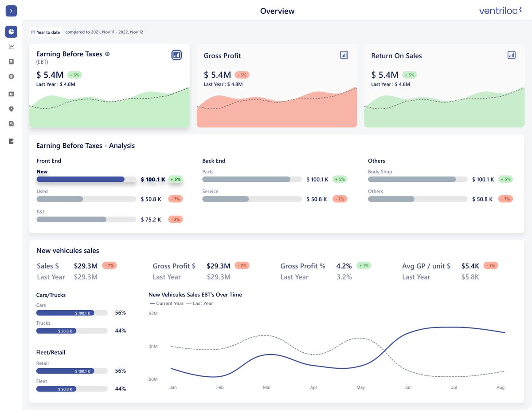
Task: Expand the sidebar with the chevron button
Action: point(11,11)
